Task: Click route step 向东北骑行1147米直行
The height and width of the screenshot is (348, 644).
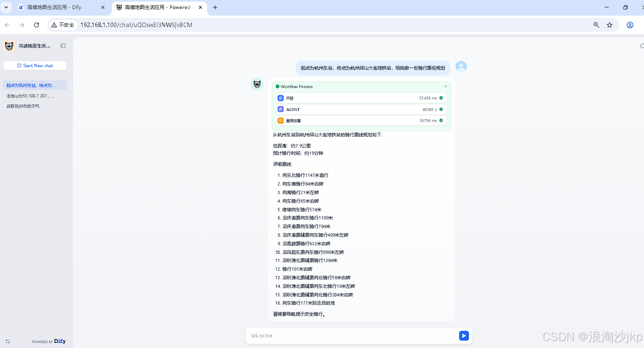Action: point(305,175)
